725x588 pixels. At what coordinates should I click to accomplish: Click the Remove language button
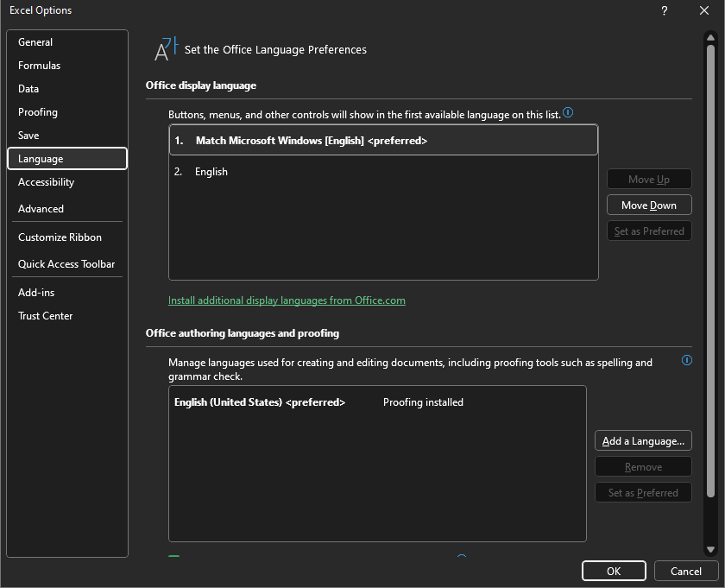643,467
